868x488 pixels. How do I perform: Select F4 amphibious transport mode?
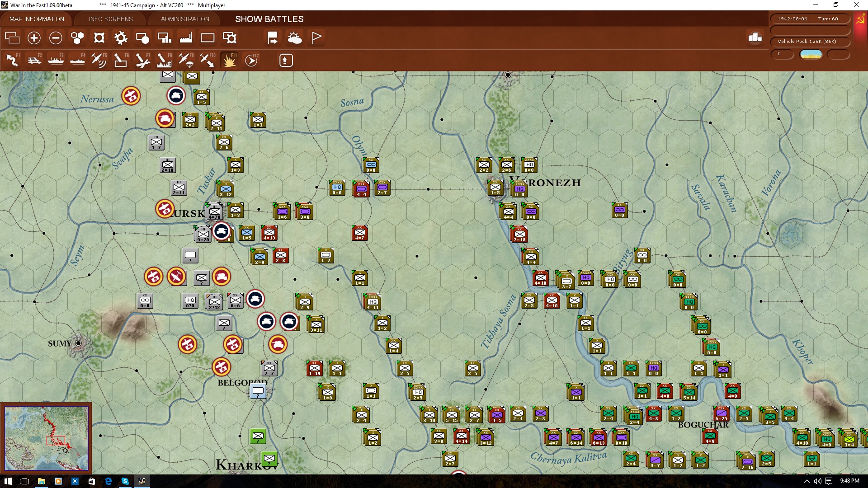(77, 60)
